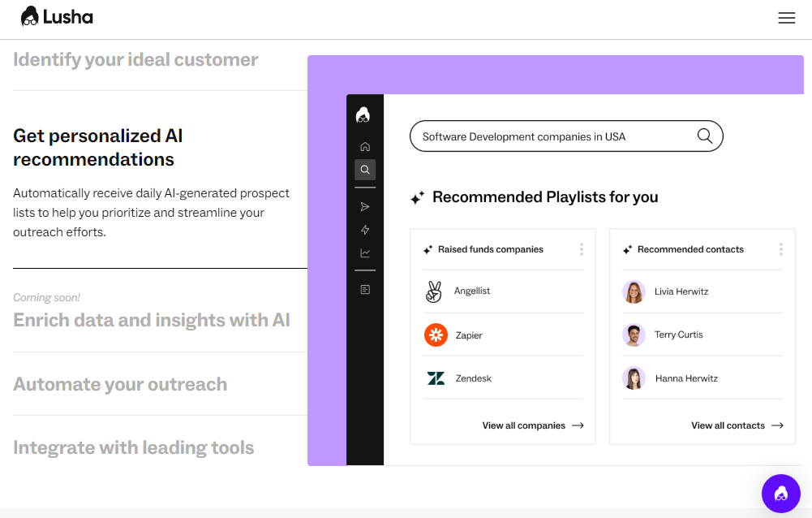Click View all companies link
Image resolution: width=812 pixels, height=518 pixels.
(532, 425)
